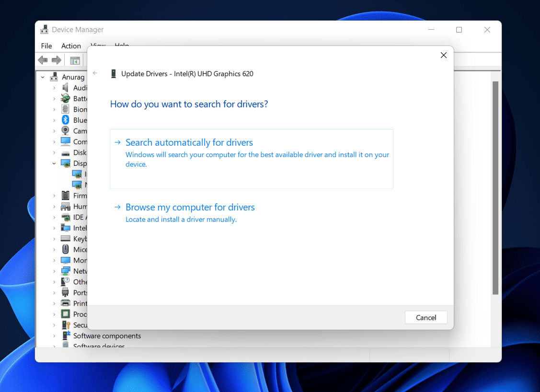
Task: Select the Batteries category icon
Action: coord(66,99)
